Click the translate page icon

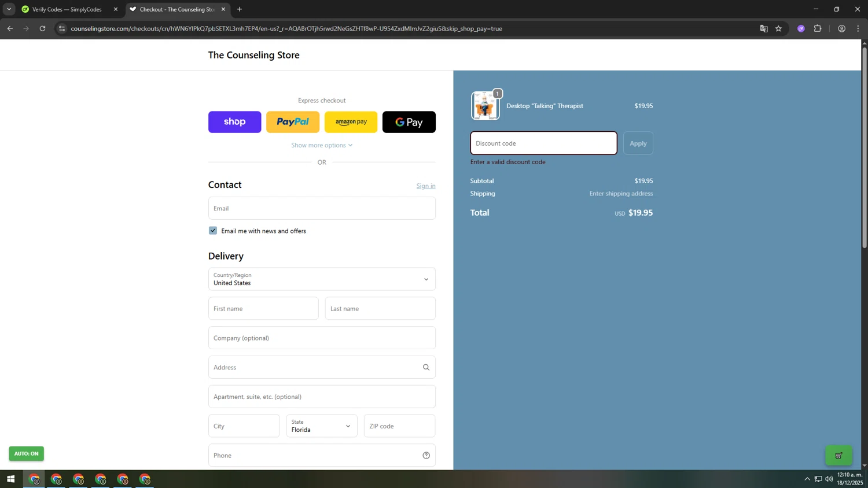[x=763, y=28]
